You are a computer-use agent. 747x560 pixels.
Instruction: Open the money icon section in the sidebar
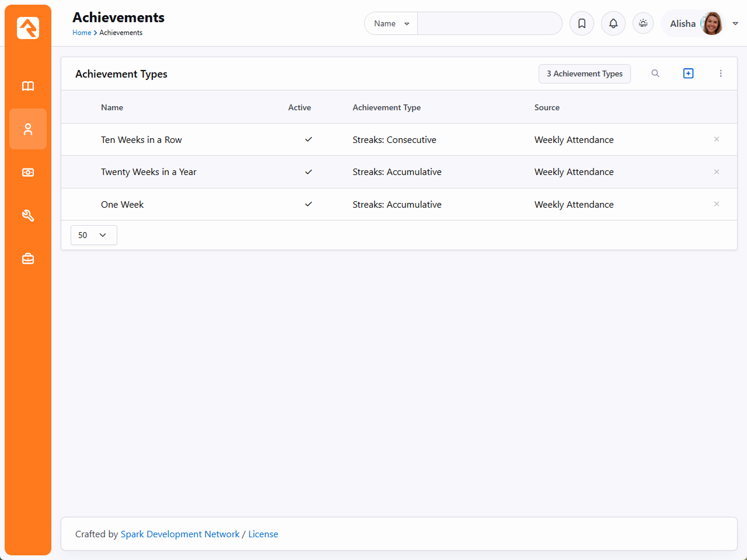pyautogui.click(x=28, y=173)
